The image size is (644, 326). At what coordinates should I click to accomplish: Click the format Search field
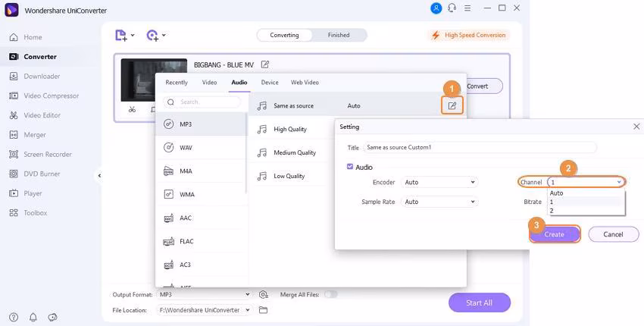[x=202, y=102]
